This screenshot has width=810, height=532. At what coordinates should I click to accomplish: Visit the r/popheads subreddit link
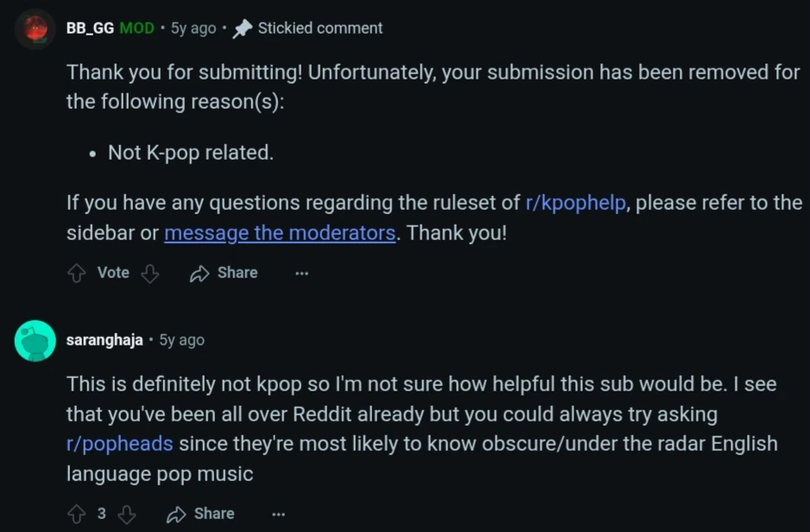coord(119,444)
